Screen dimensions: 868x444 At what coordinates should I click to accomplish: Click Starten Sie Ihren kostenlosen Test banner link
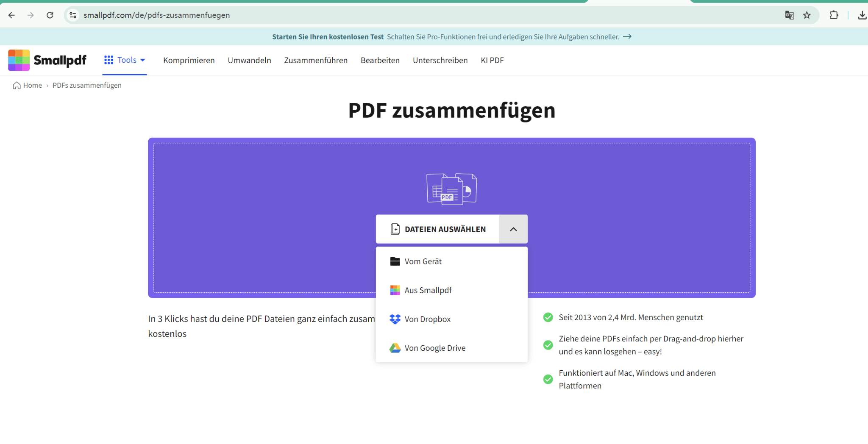click(328, 37)
